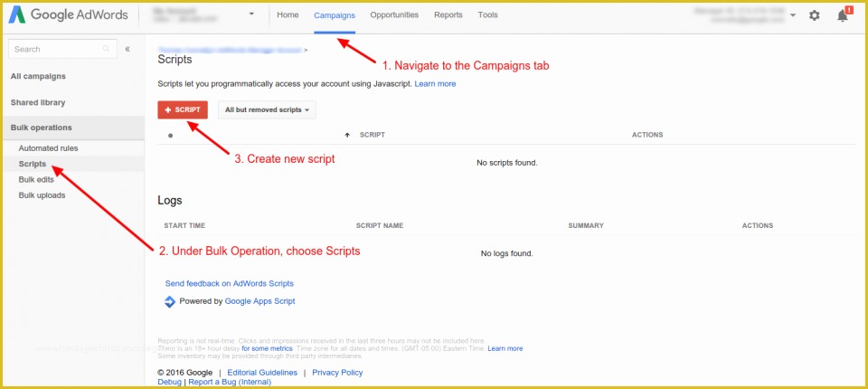Open the Reports tab

tap(448, 15)
